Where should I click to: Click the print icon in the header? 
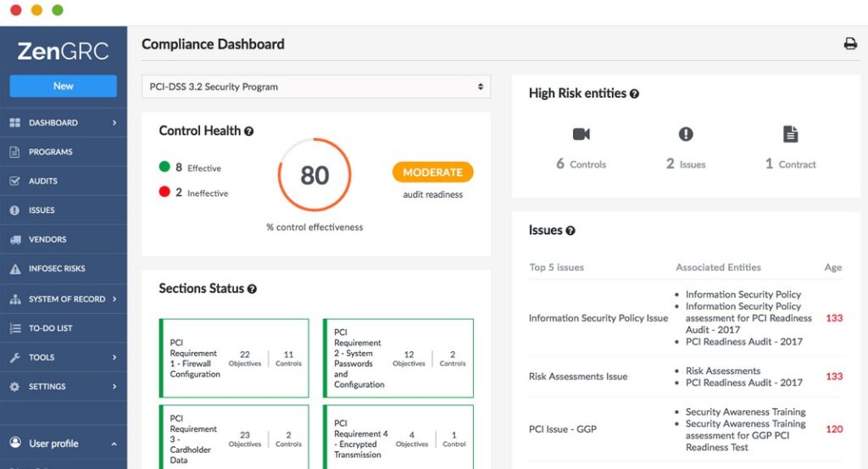[850, 44]
